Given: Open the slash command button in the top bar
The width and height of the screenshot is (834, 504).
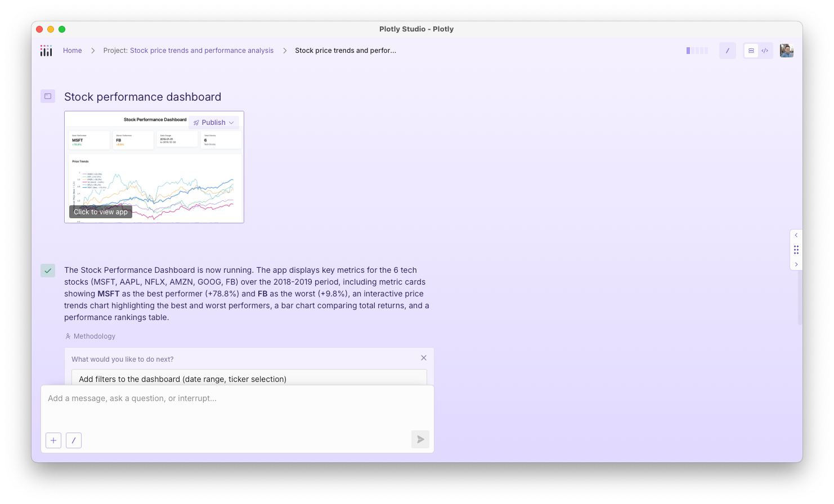Looking at the screenshot, I should coord(728,51).
